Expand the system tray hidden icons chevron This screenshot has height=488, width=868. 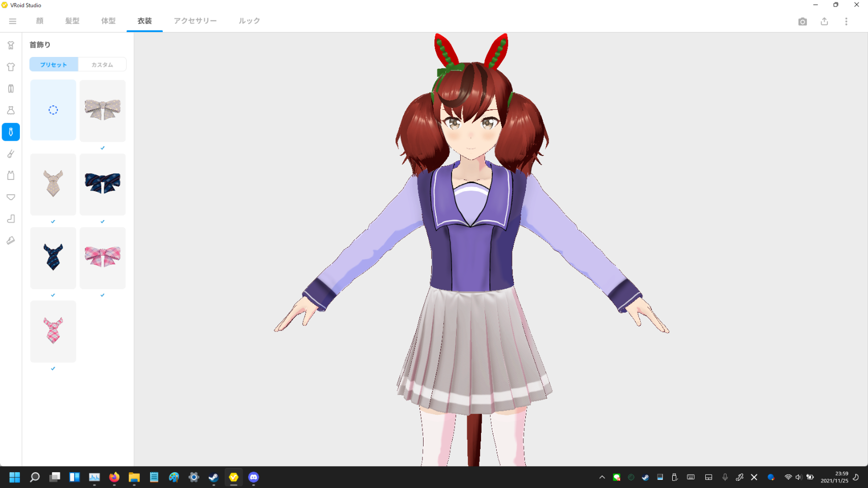tap(602, 477)
